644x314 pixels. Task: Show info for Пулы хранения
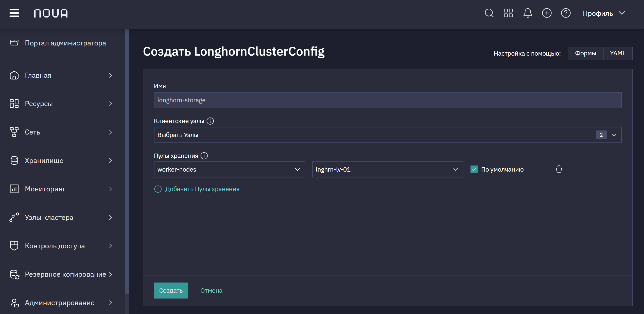coord(204,156)
